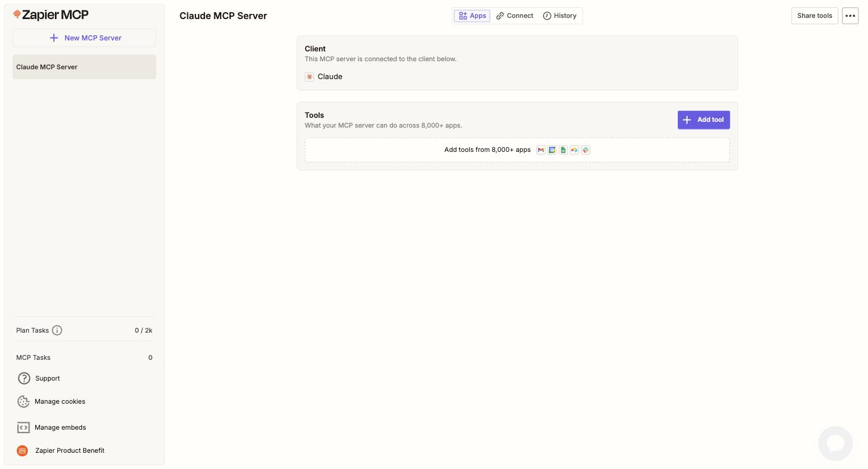Open the three-dot more options menu
Image resolution: width=868 pixels, height=469 pixels.
pos(850,16)
